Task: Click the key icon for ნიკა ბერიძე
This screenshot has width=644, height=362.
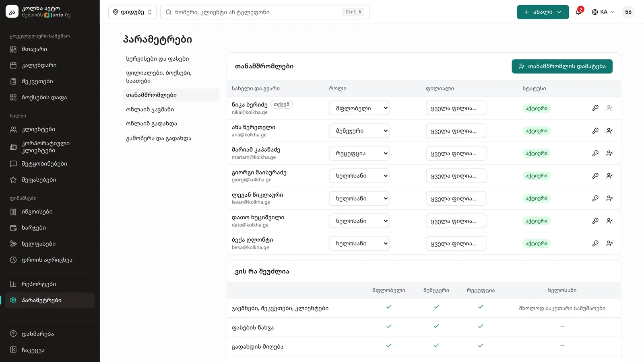Action: [x=595, y=108]
